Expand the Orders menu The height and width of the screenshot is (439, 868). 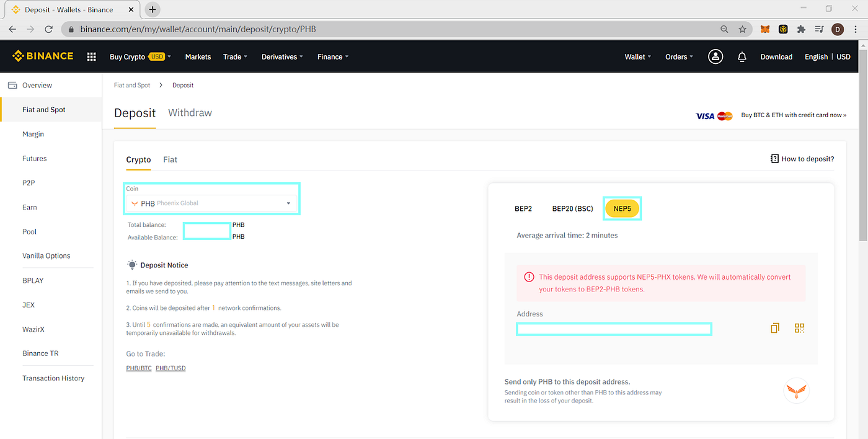tap(680, 56)
